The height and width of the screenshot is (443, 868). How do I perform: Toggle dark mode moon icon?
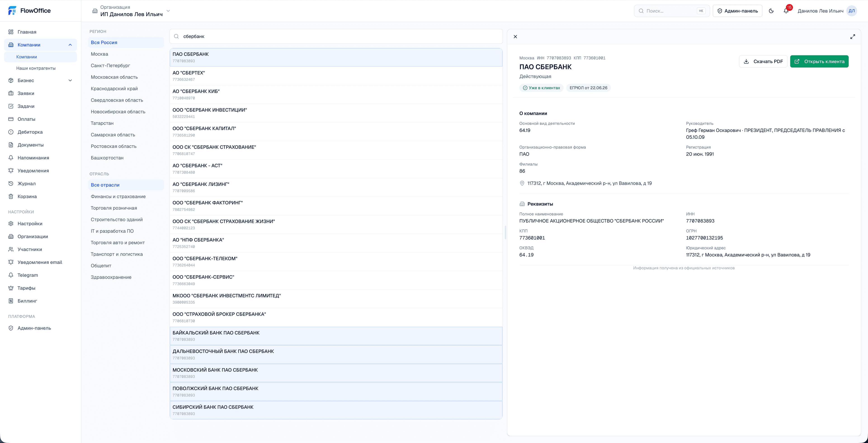coord(771,11)
